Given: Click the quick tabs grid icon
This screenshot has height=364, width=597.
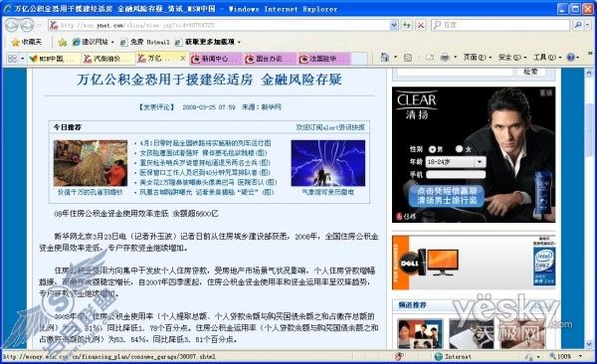Looking at the screenshot, I should [x=12, y=59].
